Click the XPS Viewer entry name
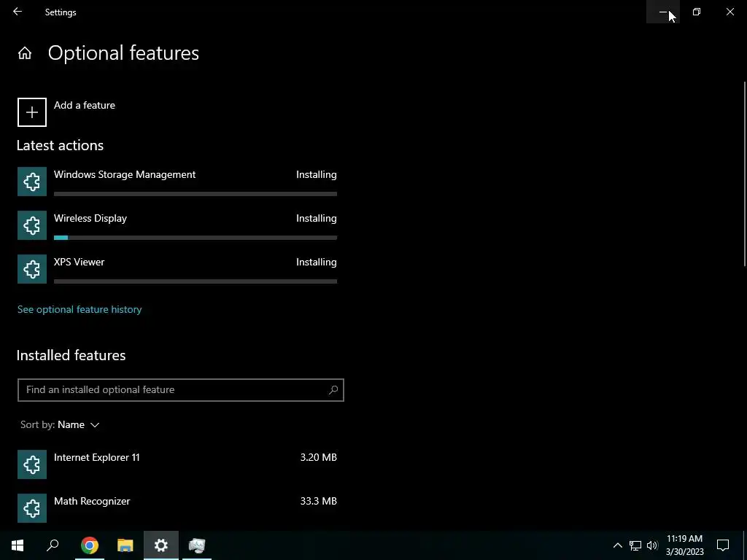This screenshot has height=560, width=747. click(x=79, y=262)
